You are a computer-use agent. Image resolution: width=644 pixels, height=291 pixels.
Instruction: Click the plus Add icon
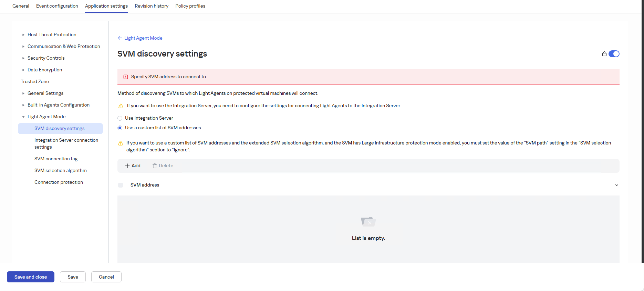[127, 166]
